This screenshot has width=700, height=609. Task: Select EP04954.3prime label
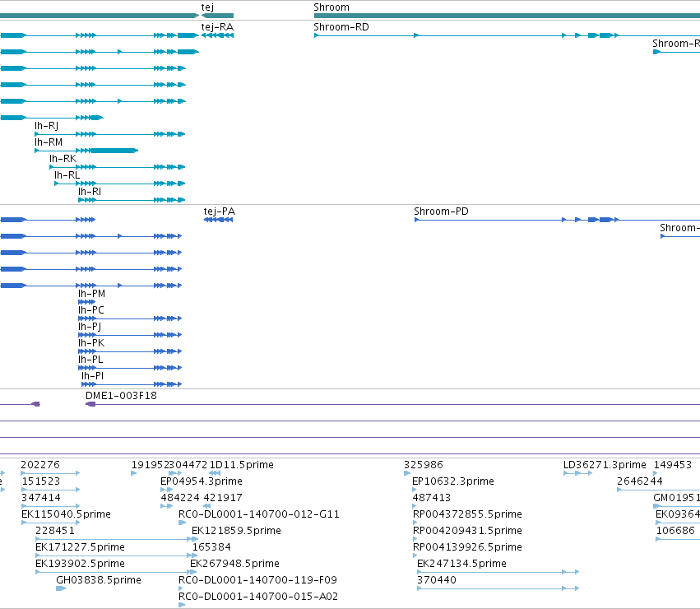click(202, 481)
